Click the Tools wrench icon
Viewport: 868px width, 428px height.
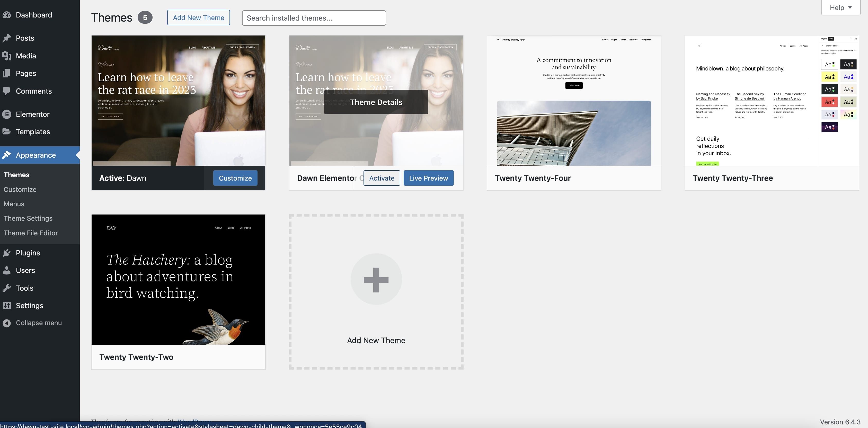7,288
